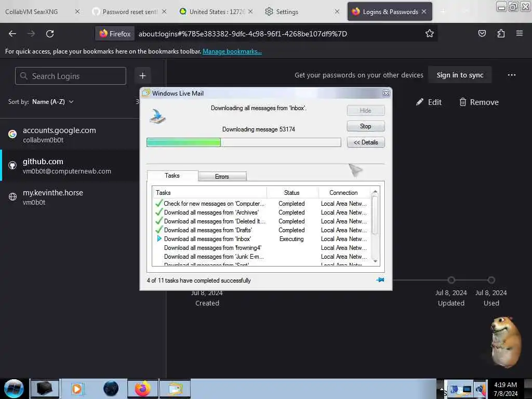This screenshot has width=532, height=399.
Task: Click the taskbar clock showing 4:19 AM
Action: pos(506,389)
